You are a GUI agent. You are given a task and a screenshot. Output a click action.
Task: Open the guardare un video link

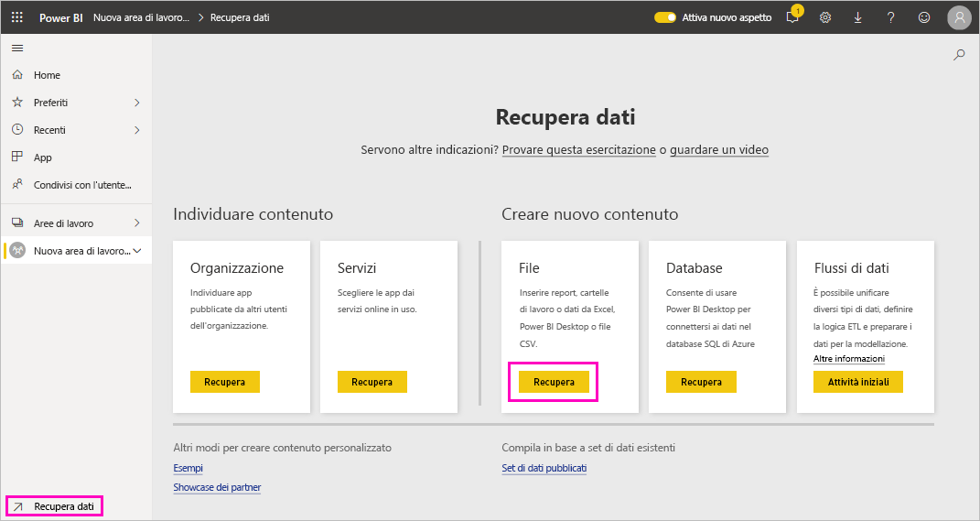(719, 150)
